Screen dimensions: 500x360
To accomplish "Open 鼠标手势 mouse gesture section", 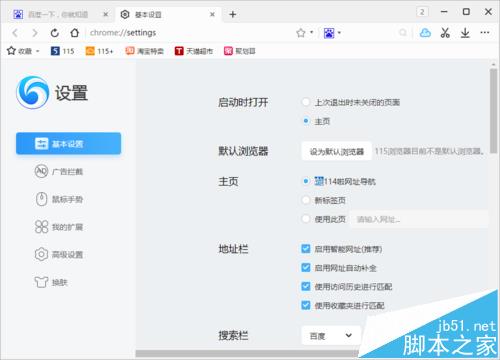I will (x=59, y=199).
